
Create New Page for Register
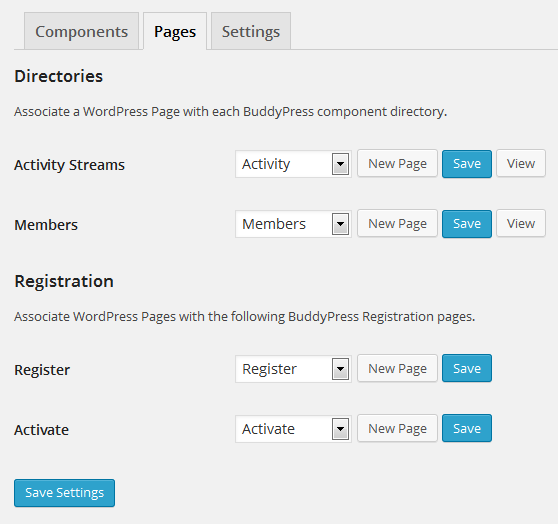(x=397, y=368)
